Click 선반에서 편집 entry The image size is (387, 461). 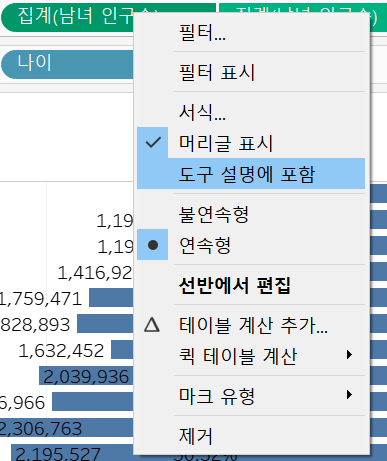(x=251, y=285)
